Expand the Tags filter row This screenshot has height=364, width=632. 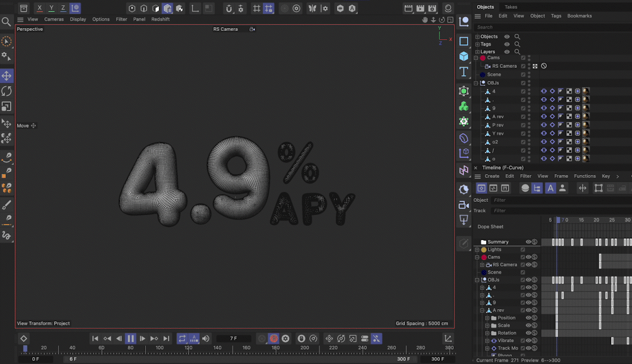(478, 44)
